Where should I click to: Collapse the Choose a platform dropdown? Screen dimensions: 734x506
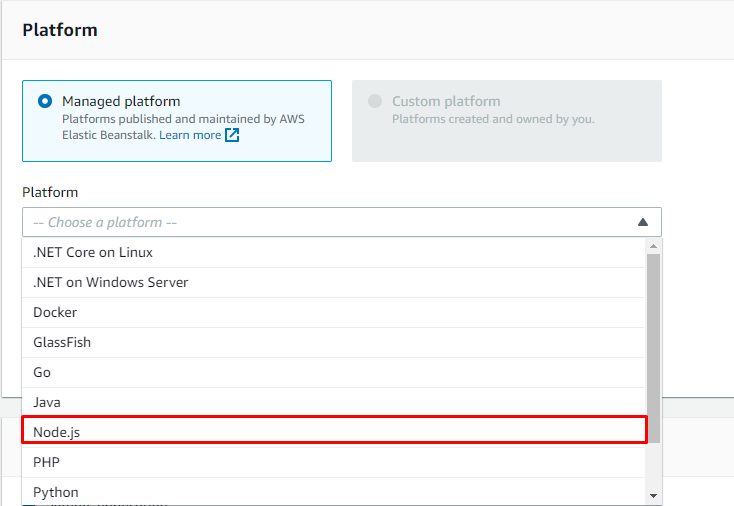coord(342,222)
